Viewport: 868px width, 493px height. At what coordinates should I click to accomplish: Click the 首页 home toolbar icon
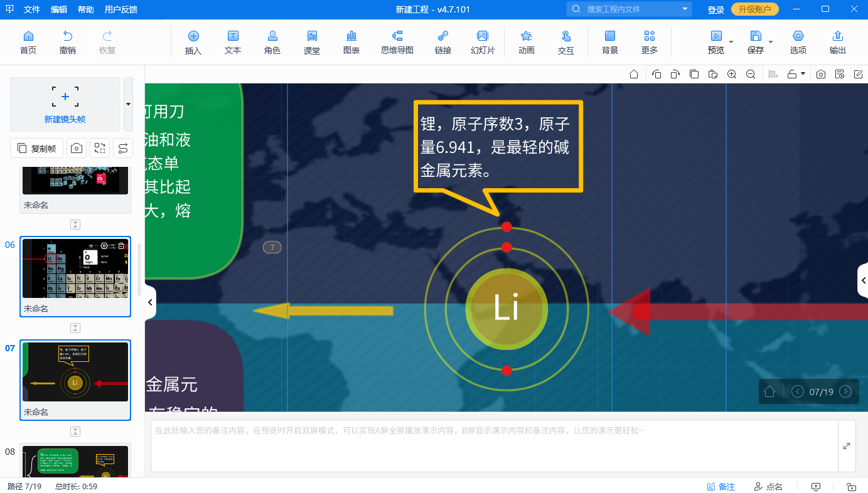pyautogui.click(x=28, y=42)
